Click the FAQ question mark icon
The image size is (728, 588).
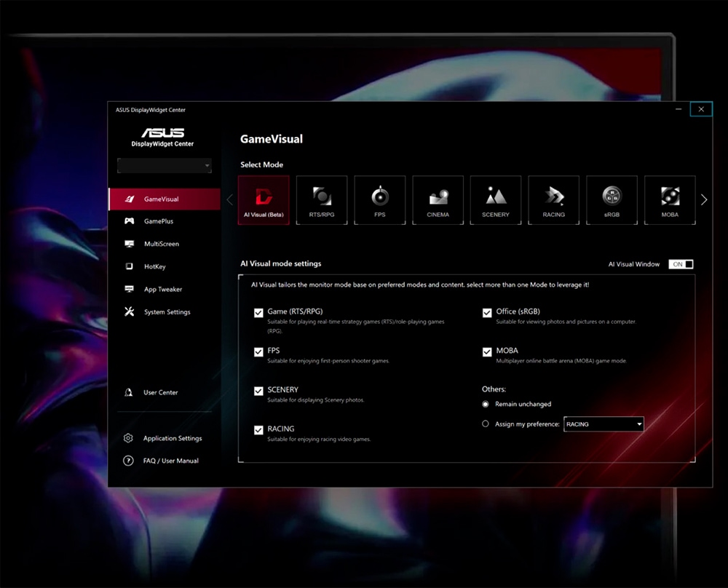click(128, 461)
